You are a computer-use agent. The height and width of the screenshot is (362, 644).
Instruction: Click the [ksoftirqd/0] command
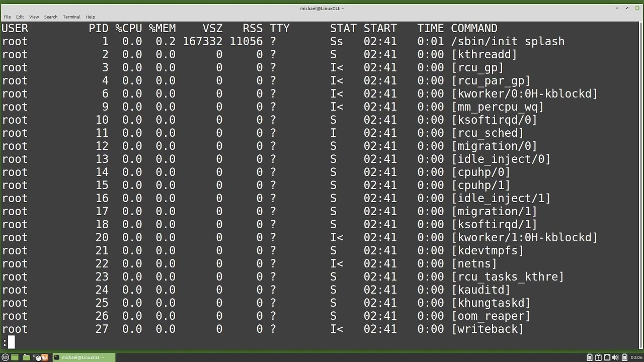(494, 120)
